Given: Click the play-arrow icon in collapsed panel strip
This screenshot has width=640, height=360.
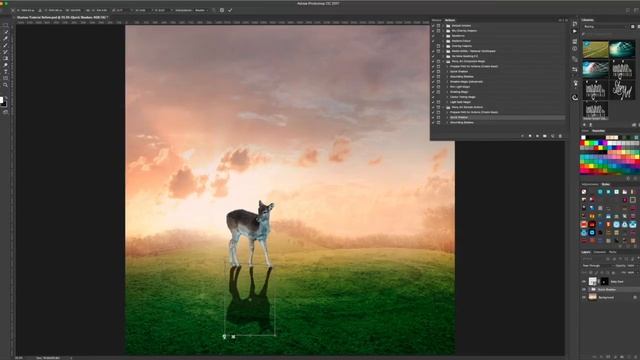Looking at the screenshot, I should click(x=575, y=31).
